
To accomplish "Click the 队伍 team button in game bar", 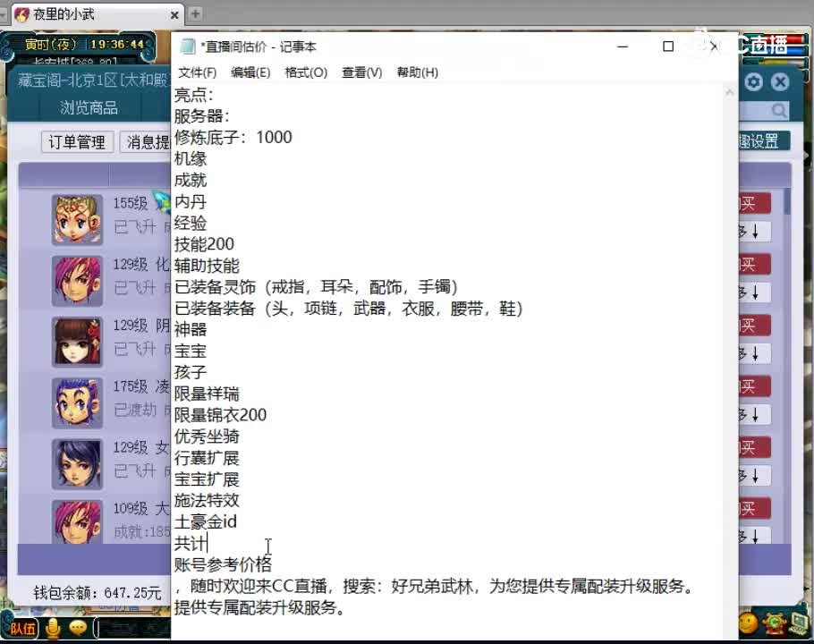I will (23, 629).
